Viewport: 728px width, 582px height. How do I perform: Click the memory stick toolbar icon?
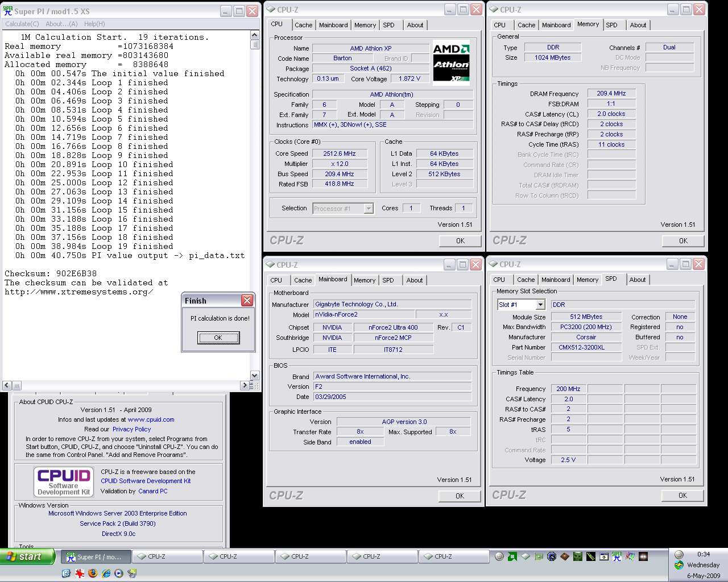[x=591, y=556]
